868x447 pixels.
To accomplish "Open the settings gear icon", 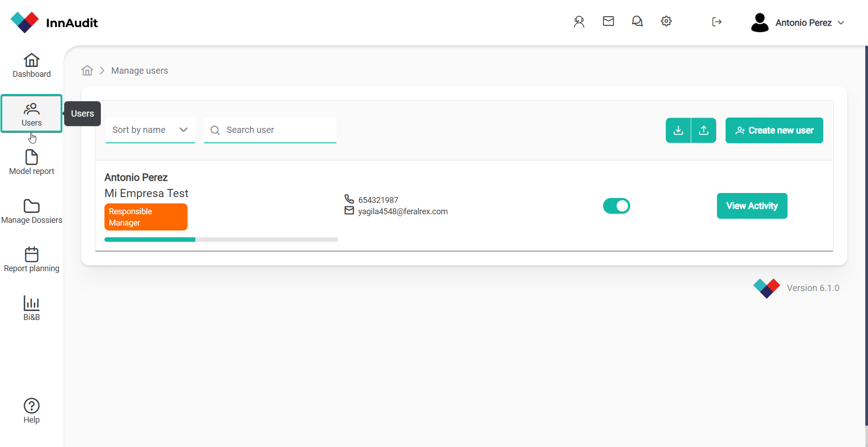I will [666, 21].
